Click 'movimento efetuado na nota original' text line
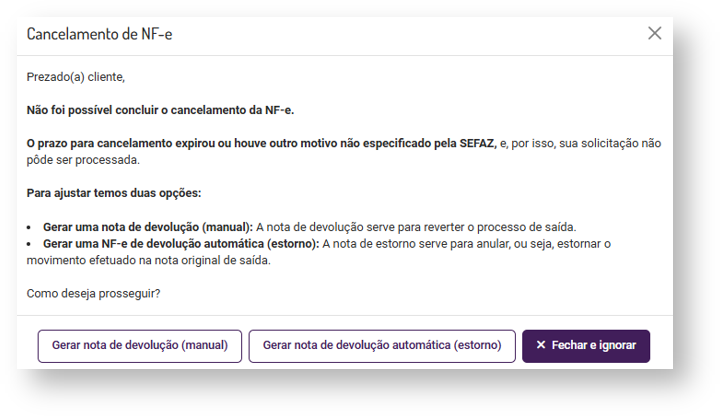The height and width of the screenshot is (417, 721). [x=149, y=260]
